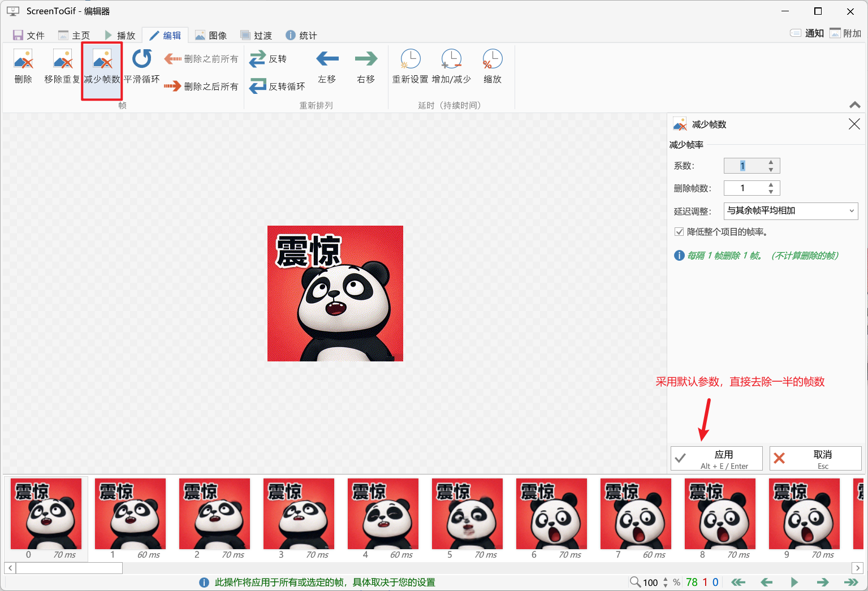Switch to the 过渡 tab
The width and height of the screenshot is (868, 591).
(256, 35)
